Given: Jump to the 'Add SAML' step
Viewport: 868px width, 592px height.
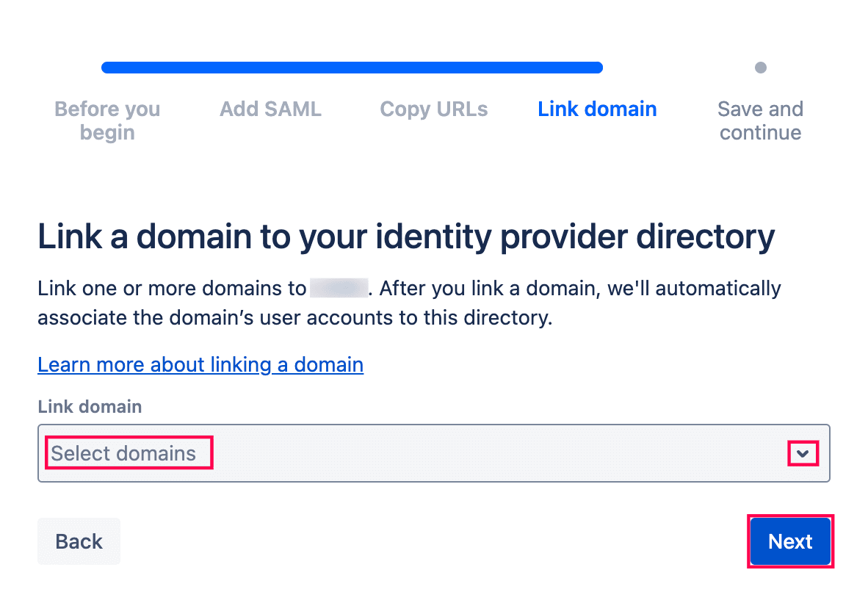Looking at the screenshot, I should pyautogui.click(x=270, y=109).
